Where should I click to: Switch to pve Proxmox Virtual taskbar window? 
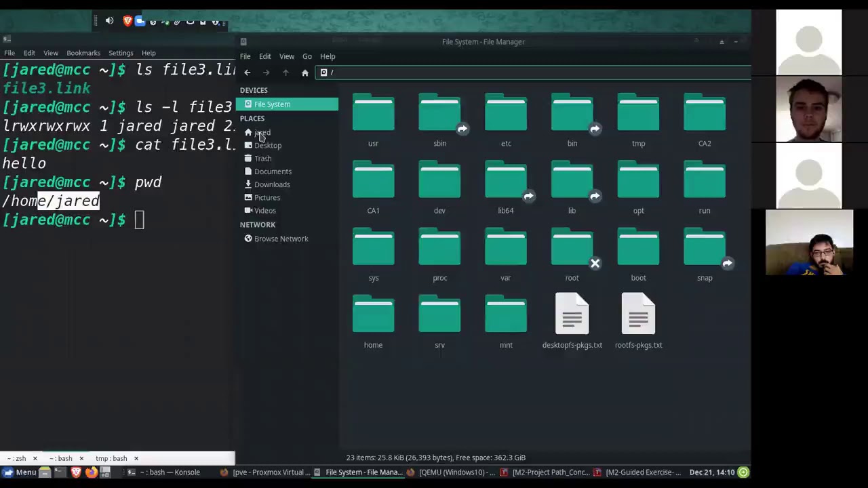coord(266,472)
